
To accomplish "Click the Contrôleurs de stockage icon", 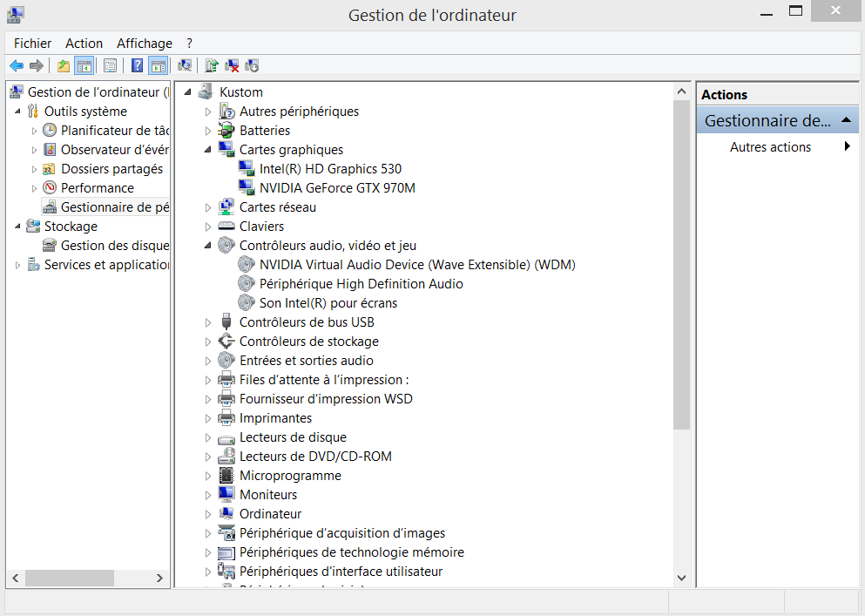I will [226, 342].
